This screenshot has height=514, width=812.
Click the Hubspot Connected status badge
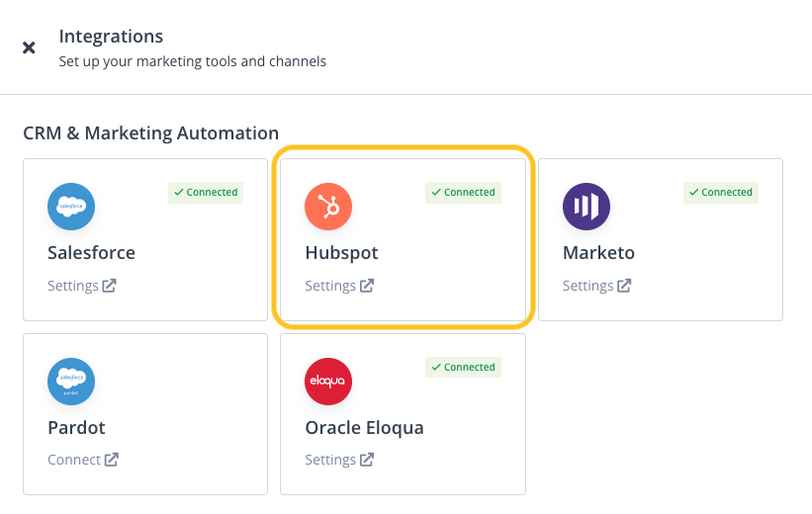463,192
